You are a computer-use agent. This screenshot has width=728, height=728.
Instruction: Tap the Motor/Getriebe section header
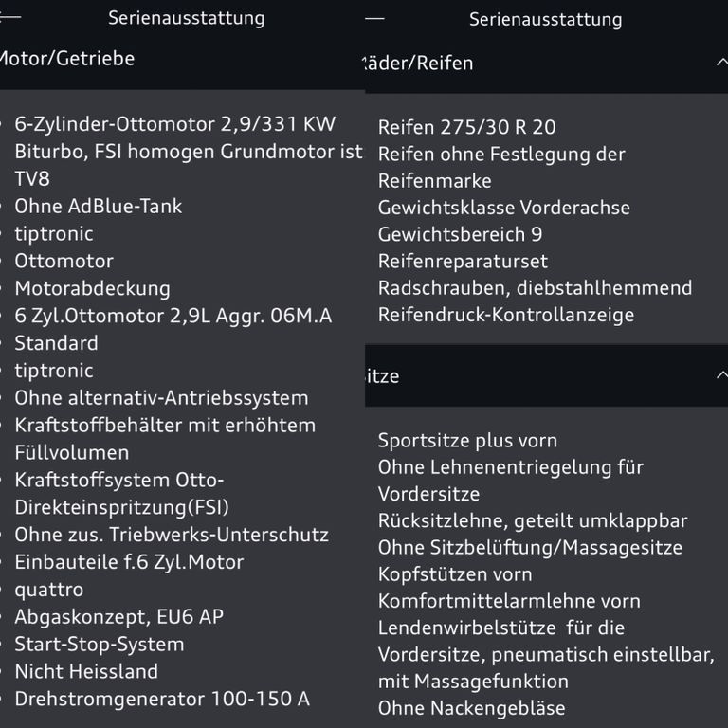(x=68, y=59)
